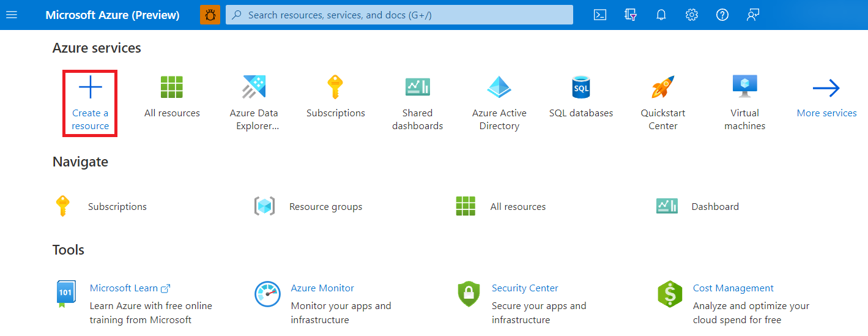Open portal settings gear
The height and width of the screenshot is (336, 868).
[692, 15]
